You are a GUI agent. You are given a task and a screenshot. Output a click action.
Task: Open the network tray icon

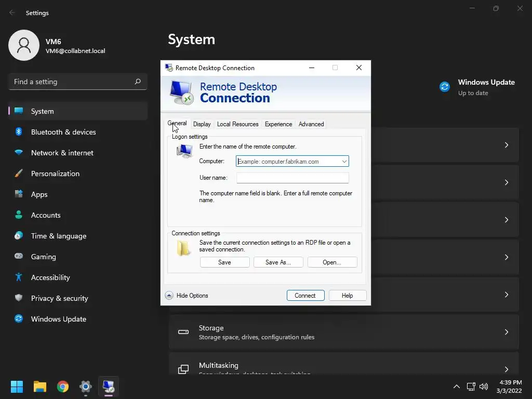(471, 387)
